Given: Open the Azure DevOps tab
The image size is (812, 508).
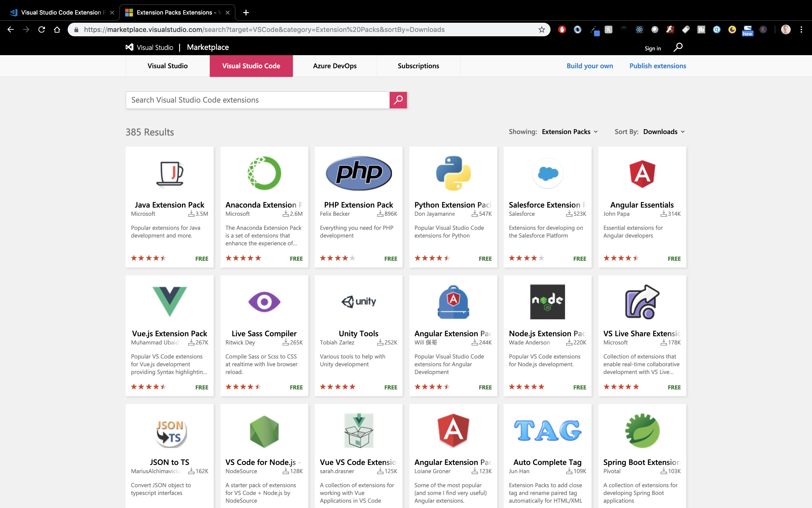Looking at the screenshot, I should pyautogui.click(x=334, y=66).
